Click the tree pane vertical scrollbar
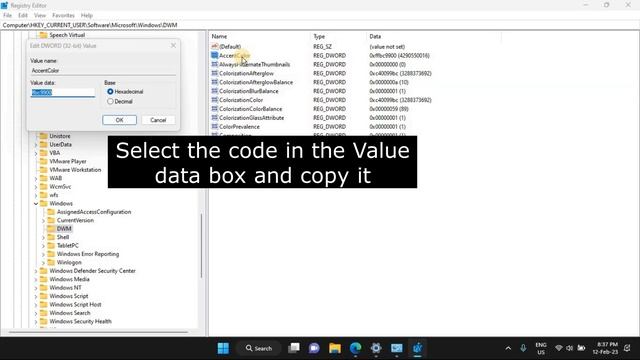This screenshot has width=640, height=360. click(202, 246)
